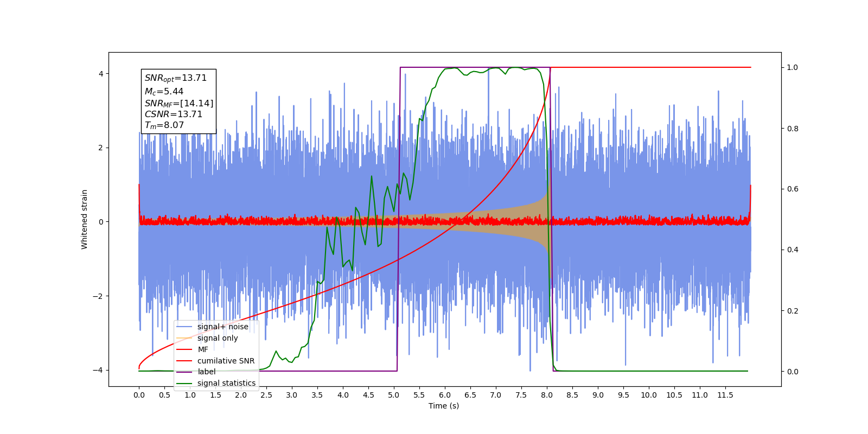The image size is (868, 434).
Task: Click the 'signal statistics' legend entry
Action: [226, 383]
